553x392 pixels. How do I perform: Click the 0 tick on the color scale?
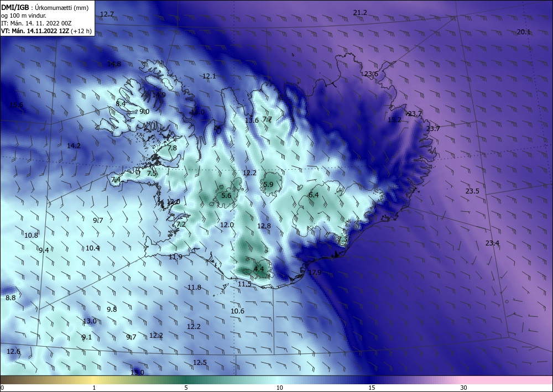tap(2, 388)
